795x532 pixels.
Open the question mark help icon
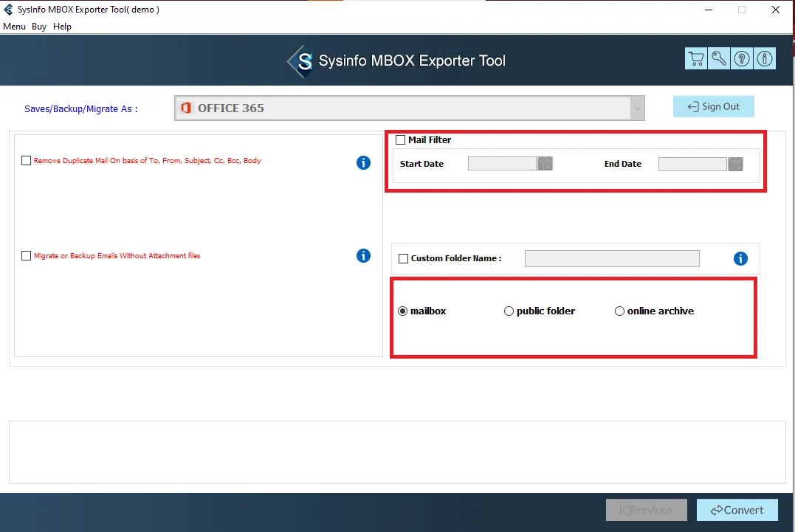point(742,59)
